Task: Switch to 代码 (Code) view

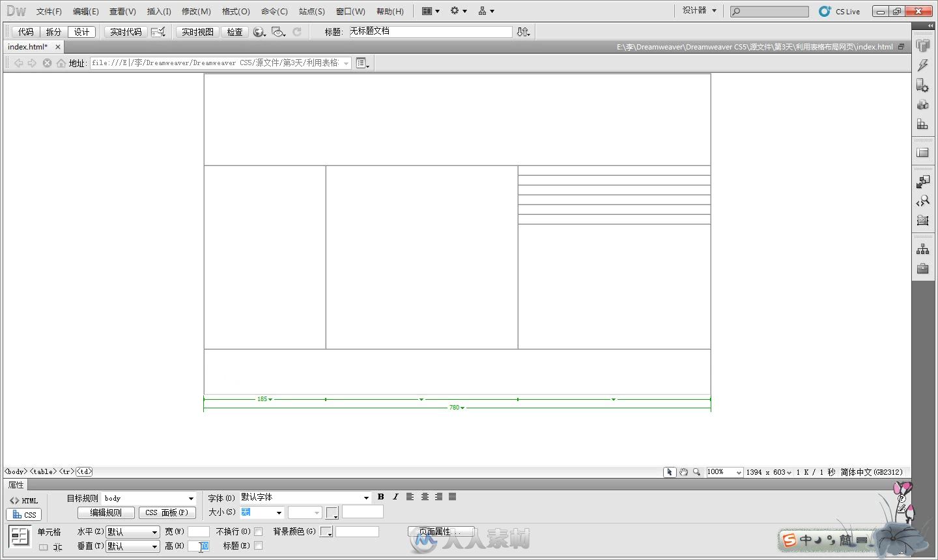Action: (26, 32)
